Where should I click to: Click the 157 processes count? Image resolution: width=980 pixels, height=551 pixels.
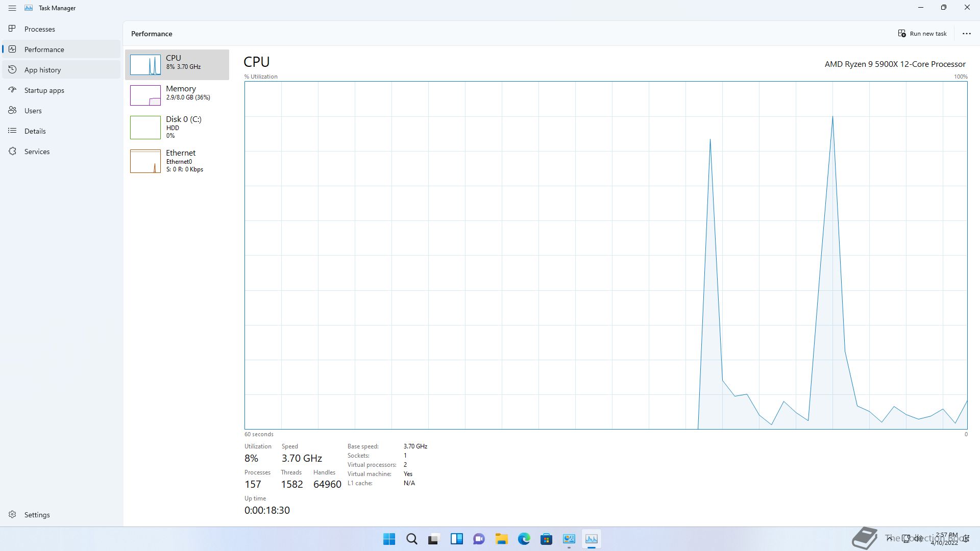tap(253, 484)
